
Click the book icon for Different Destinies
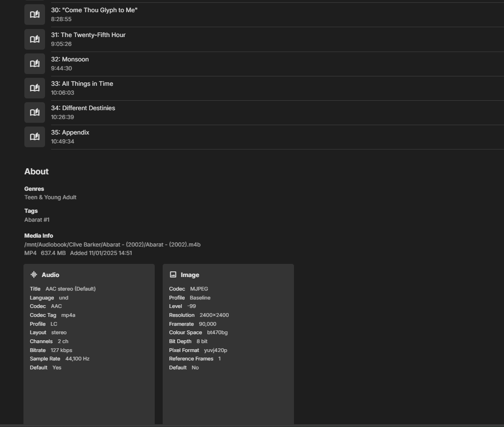34,112
